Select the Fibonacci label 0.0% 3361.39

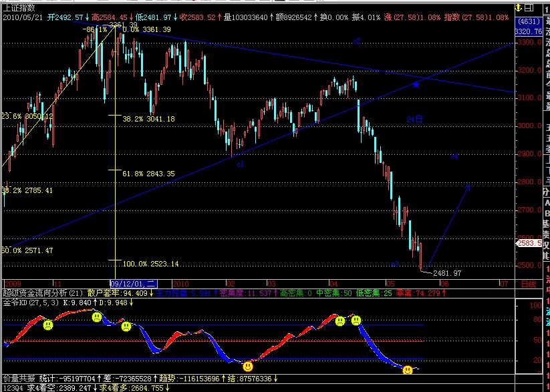point(146,30)
